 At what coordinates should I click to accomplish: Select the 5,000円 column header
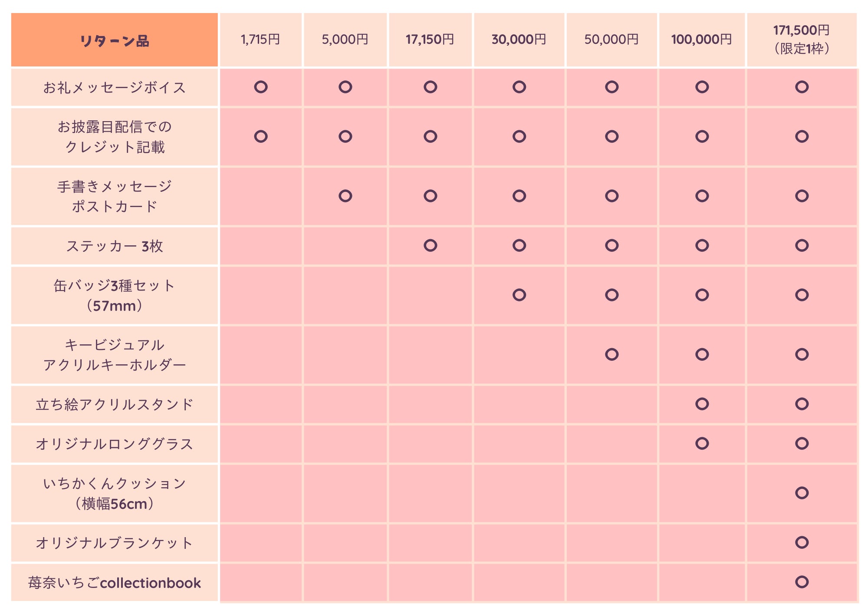(345, 40)
